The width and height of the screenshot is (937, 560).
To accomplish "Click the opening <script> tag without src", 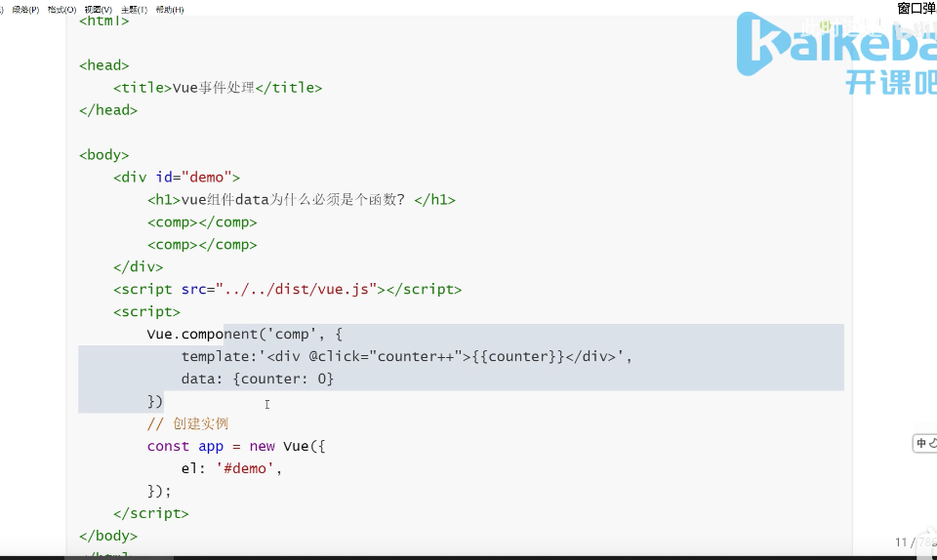I will click(147, 311).
